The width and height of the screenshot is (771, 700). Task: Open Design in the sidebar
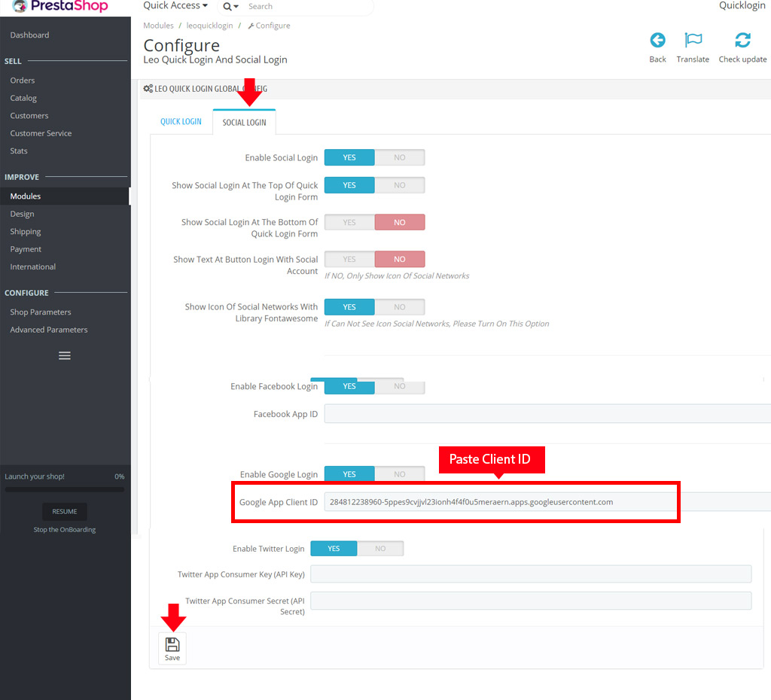[x=22, y=214]
